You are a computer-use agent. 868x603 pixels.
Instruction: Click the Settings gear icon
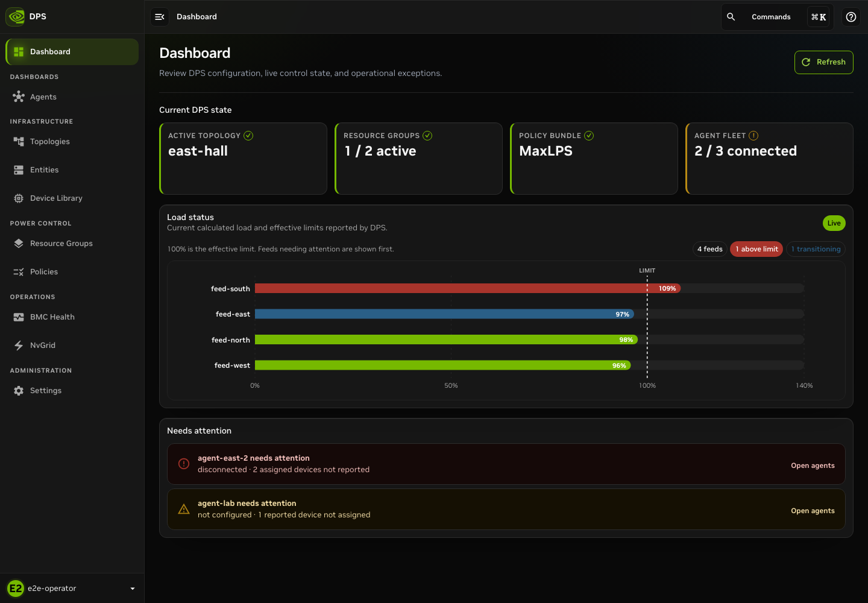click(x=19, y=391)
